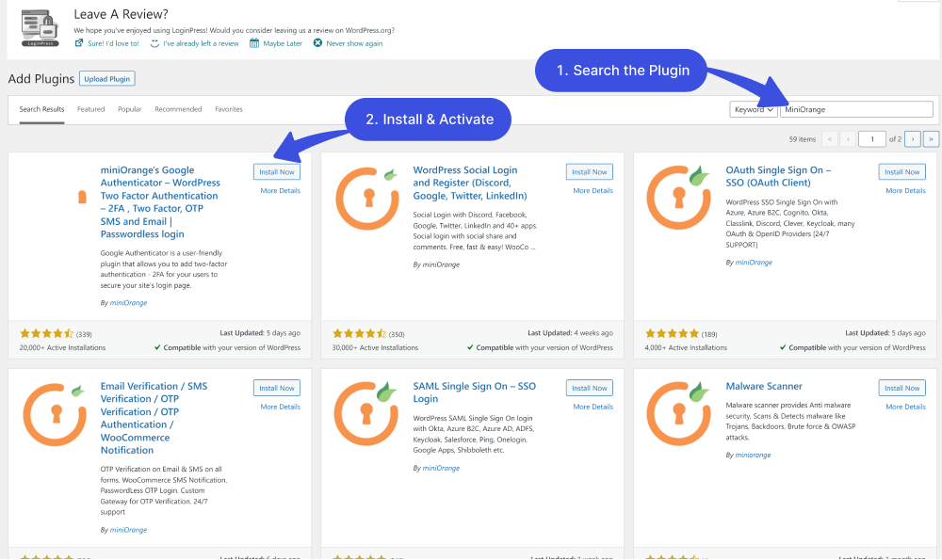
Task: View More Details for OAuth Single Sign On
Action: [905, 190]
